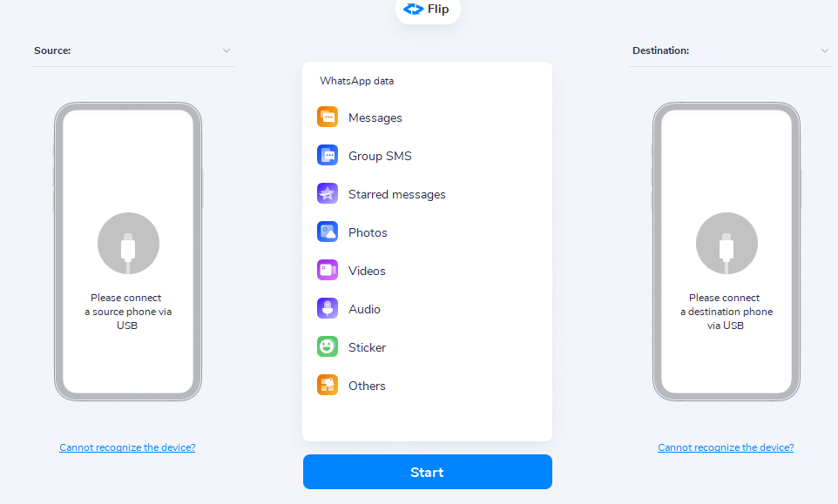Open the Source device dropdown

pos(133,50)
